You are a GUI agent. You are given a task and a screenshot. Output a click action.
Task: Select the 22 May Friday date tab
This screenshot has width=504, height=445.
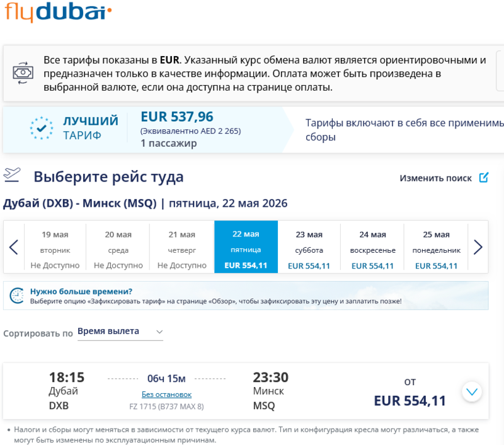tap(246, 247)
